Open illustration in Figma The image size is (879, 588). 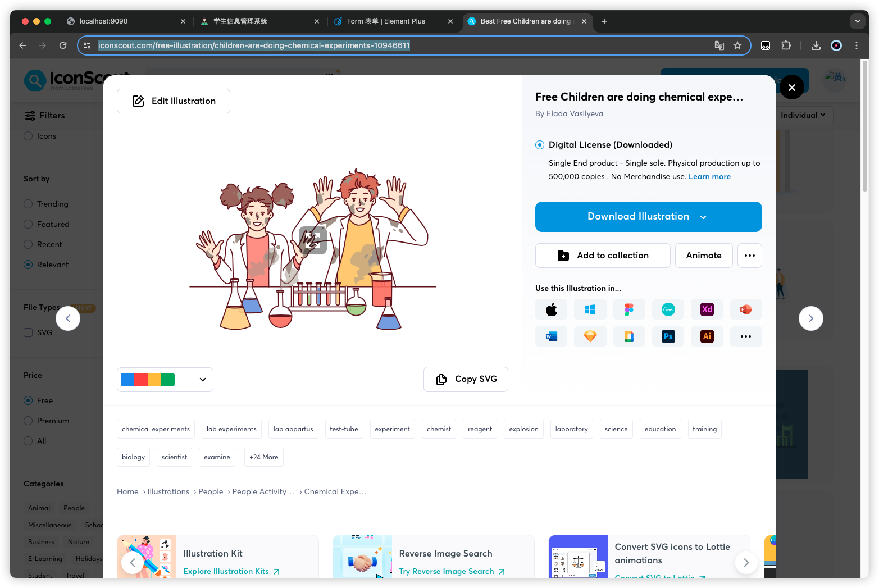coord(629,309)
